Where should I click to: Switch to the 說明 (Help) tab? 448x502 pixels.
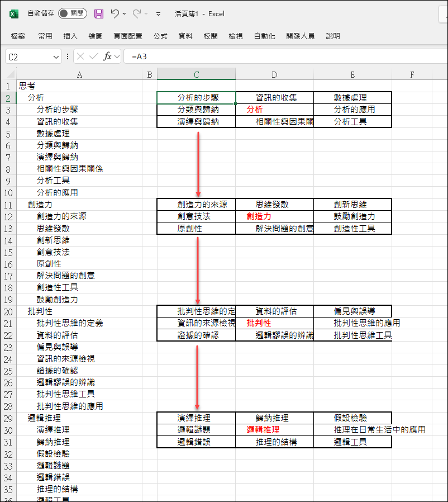(333, 36)
